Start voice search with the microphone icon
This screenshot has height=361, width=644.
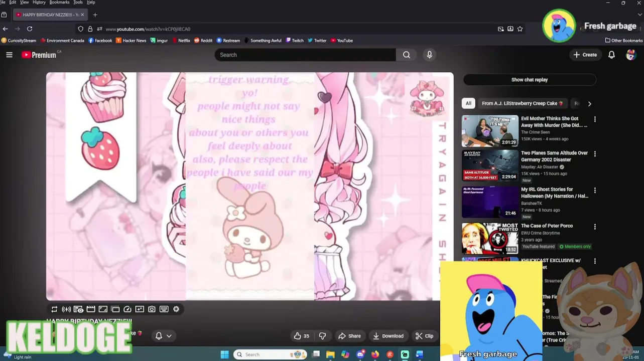[429, 55]
